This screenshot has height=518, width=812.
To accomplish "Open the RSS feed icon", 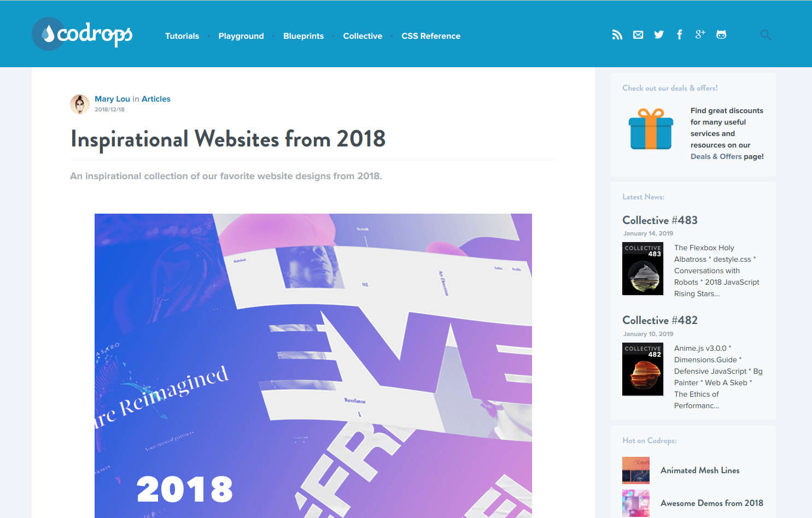I will point(617,35).
